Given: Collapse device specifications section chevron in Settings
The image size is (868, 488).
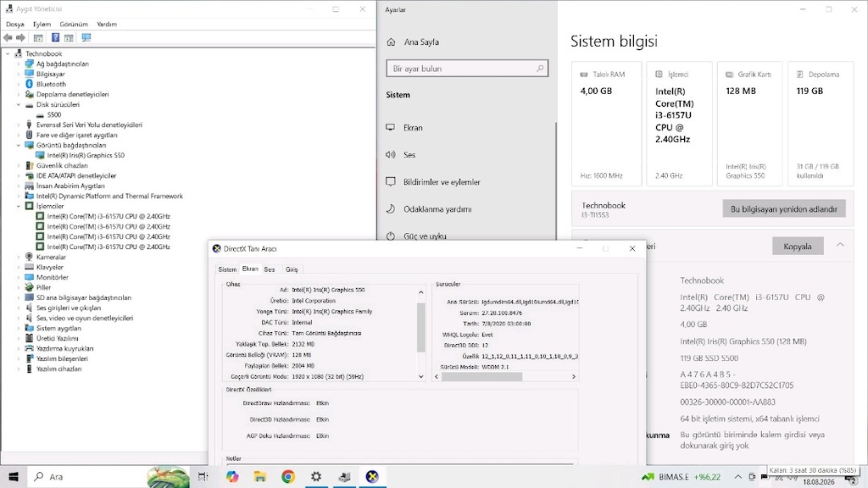Looking at the screenshot, I should (840, 245).
